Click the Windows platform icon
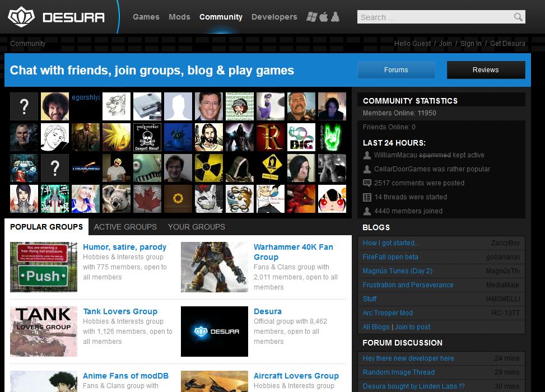This screenshot has height=392, width=545. point(312,17)
